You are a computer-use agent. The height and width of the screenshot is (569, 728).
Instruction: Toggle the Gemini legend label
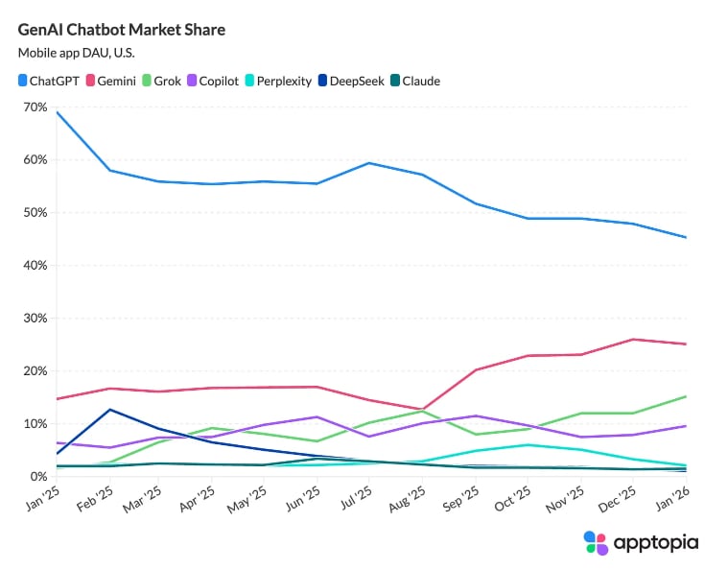116,81
